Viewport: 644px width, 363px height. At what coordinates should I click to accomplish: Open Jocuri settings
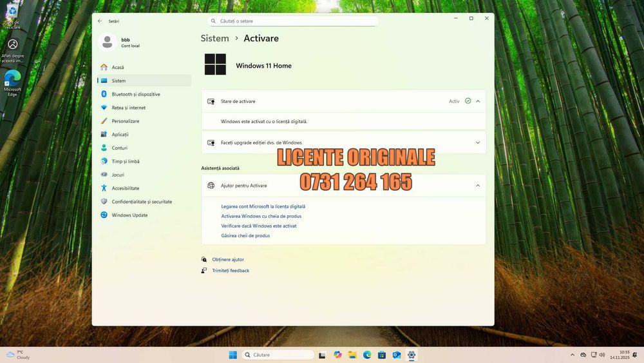click(144, 175)
